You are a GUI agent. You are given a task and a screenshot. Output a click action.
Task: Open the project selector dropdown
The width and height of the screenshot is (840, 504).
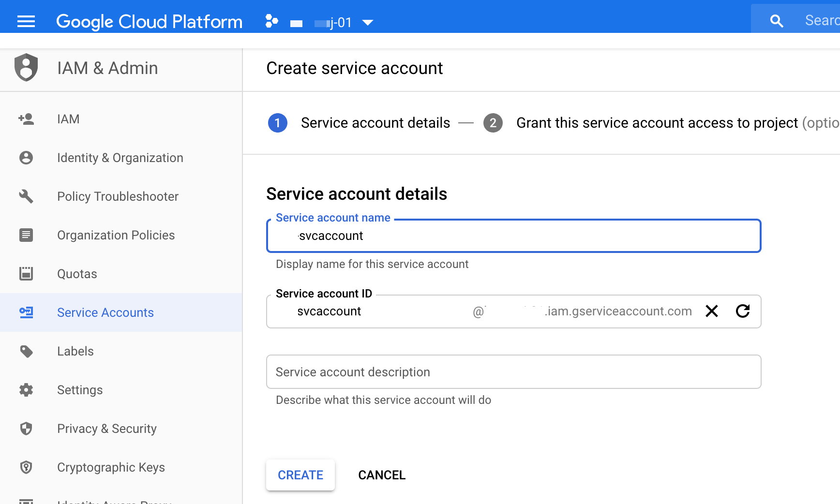(368, 22)
